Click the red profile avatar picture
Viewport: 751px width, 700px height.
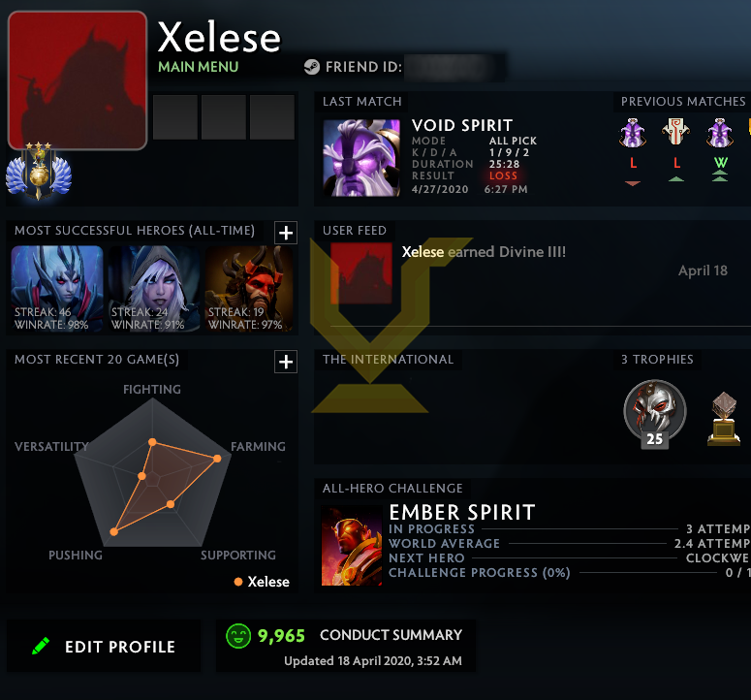point(78,80)
